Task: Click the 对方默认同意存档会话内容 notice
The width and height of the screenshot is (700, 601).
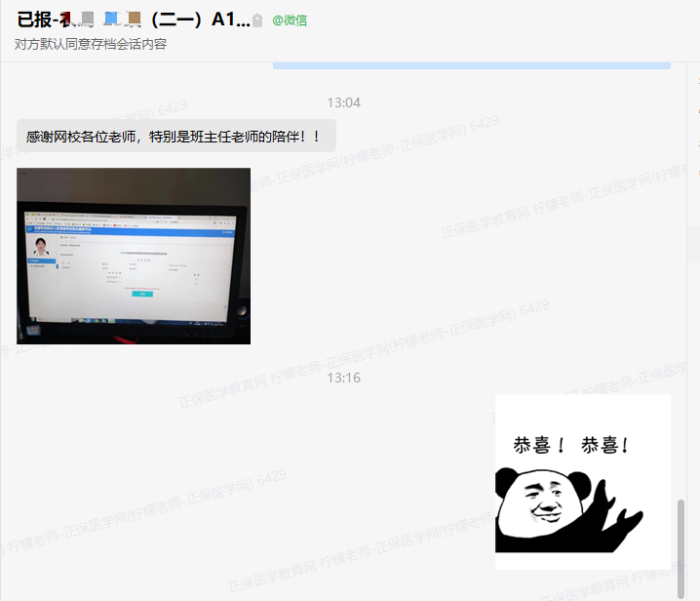Action: point(90,44)
